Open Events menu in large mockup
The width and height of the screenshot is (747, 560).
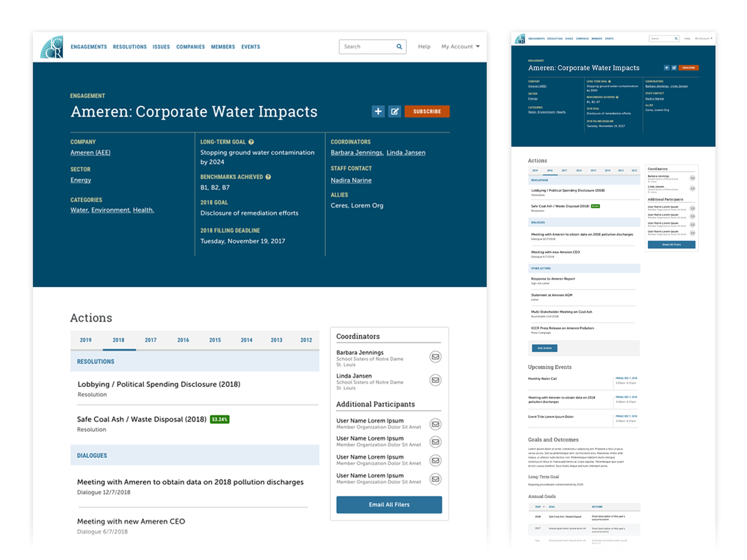point(251,47)
